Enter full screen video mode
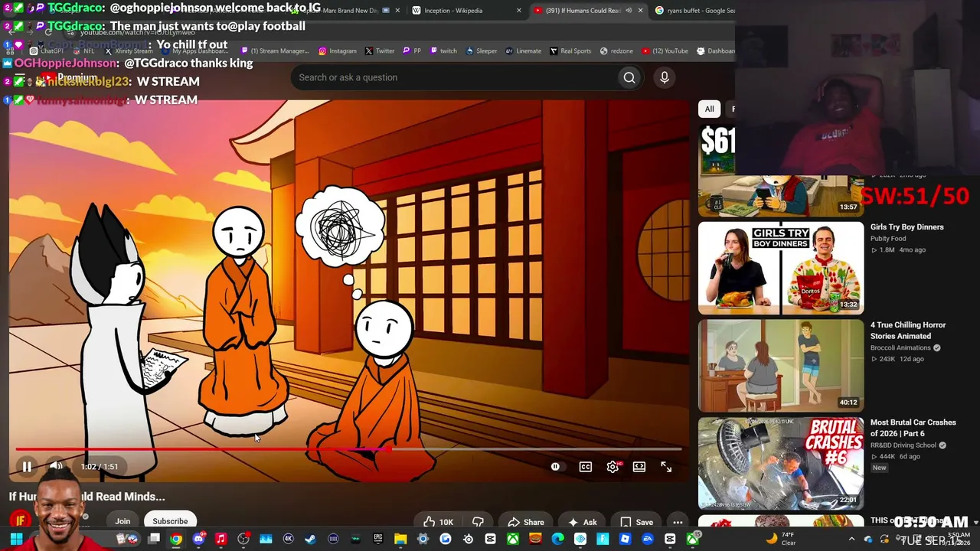 [666, 467]
